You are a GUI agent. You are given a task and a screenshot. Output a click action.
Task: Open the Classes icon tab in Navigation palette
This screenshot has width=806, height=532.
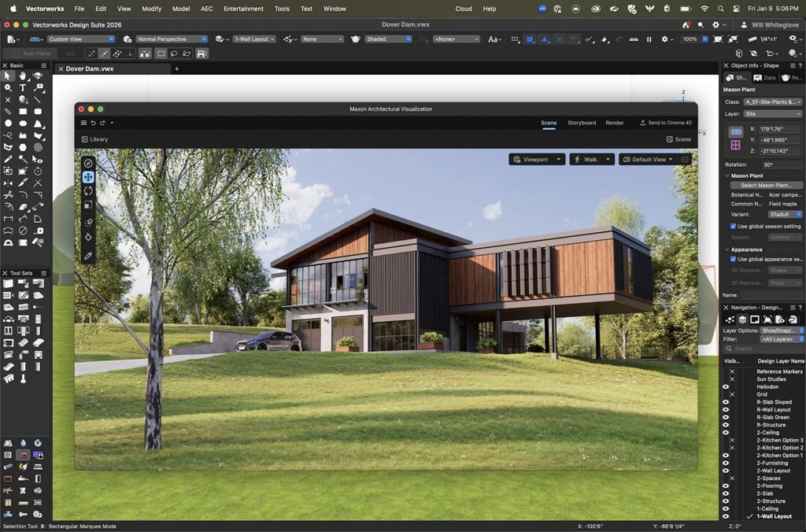click(730, 320)
